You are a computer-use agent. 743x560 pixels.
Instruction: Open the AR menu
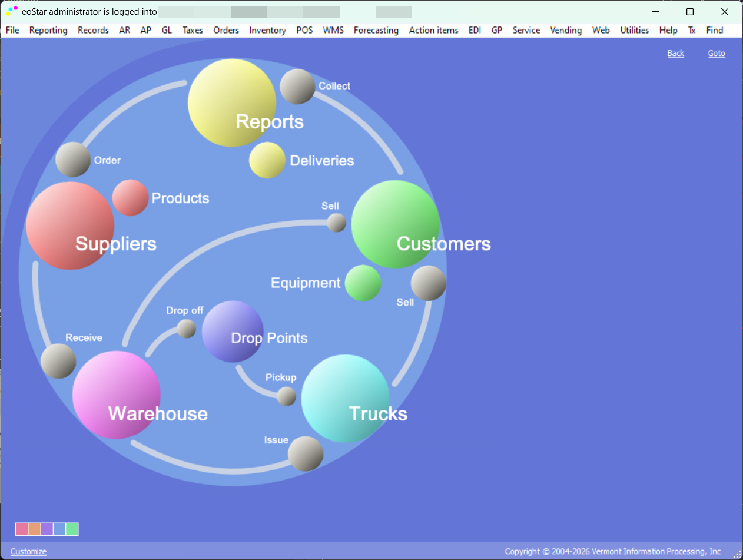click(125, 30)
